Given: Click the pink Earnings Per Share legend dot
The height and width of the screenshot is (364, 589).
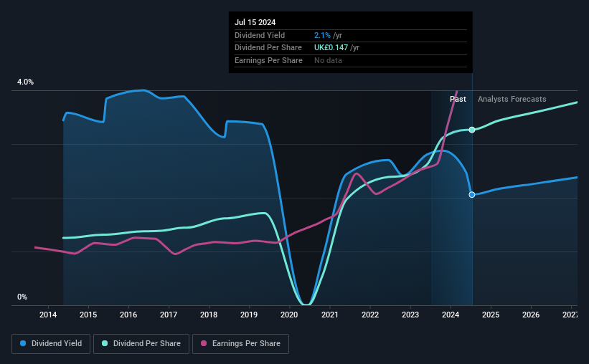Looking at the screenshot, I should tap(204, 343).
